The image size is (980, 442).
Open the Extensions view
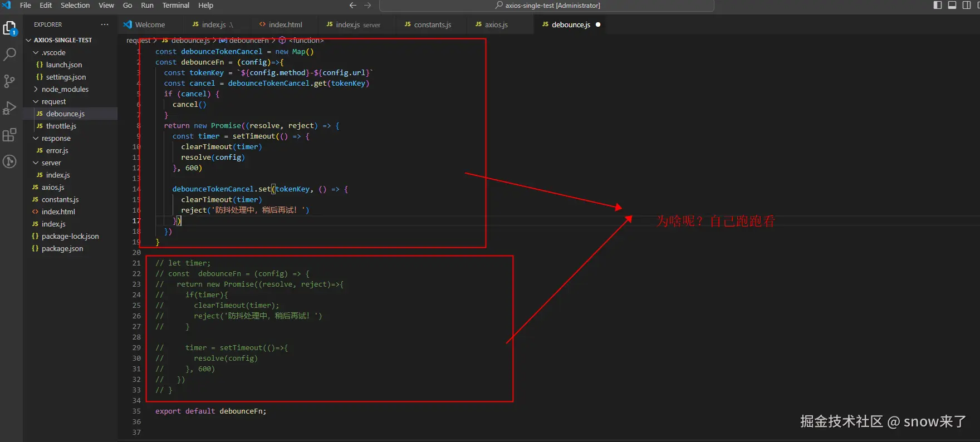point(9,135)
